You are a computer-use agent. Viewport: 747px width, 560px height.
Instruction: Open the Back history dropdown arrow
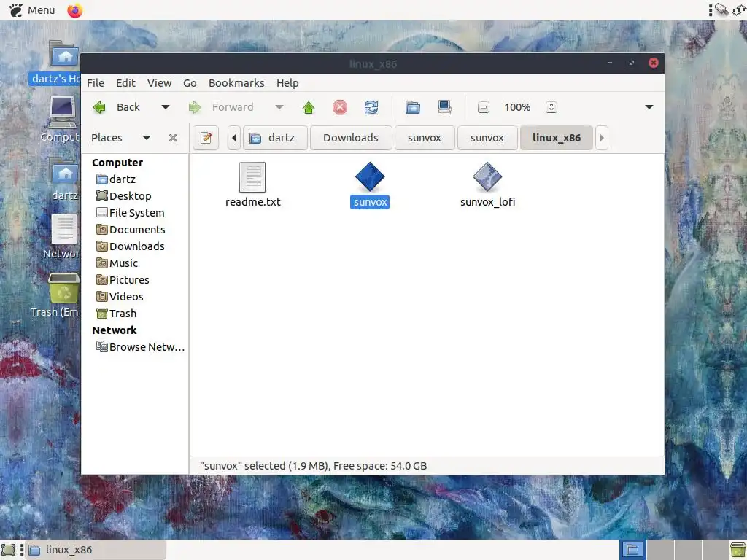pos(166,107)
